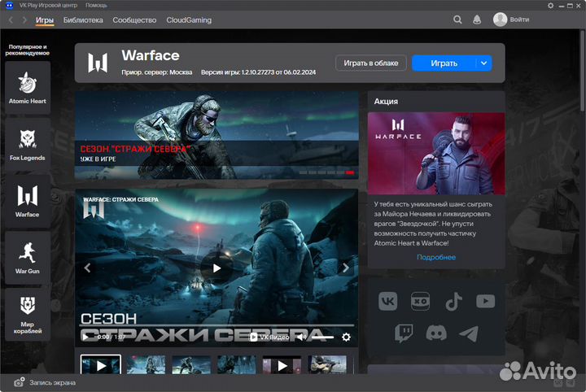Viewport: 586px width, 392px height.
Task: Open the Discord social link icon
Action: [x=436, y=333]
